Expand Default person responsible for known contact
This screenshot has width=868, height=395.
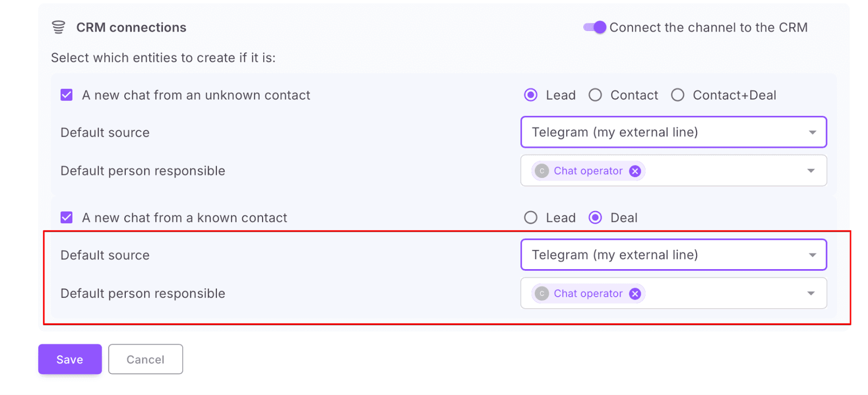pyautogui.click(x=811, y=294)
